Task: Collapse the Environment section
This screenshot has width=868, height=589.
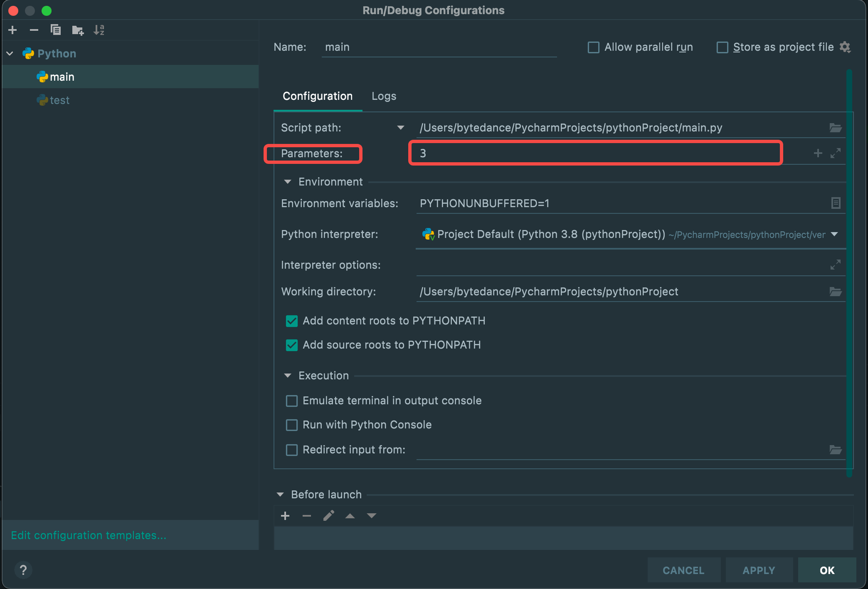Action: click(x=288, y=182)
